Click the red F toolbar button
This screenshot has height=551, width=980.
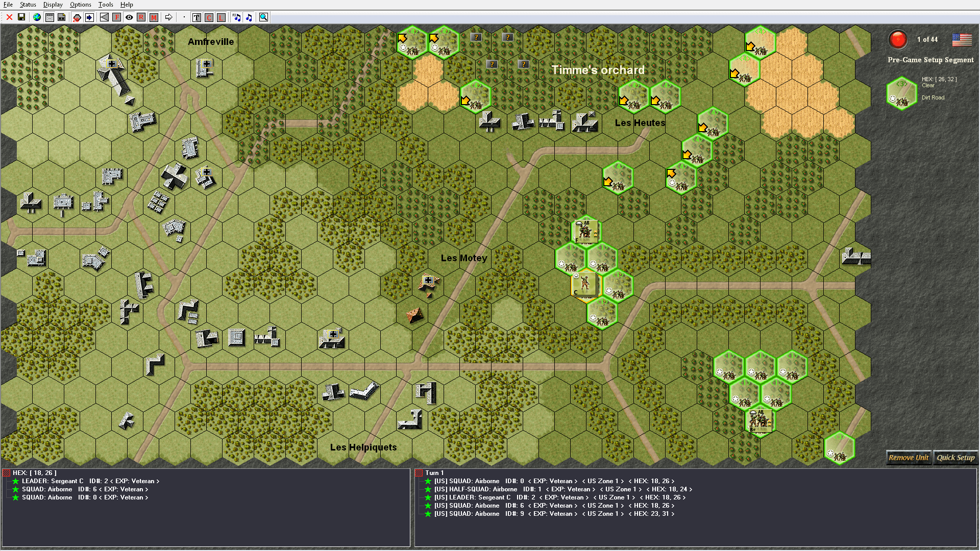117,17
